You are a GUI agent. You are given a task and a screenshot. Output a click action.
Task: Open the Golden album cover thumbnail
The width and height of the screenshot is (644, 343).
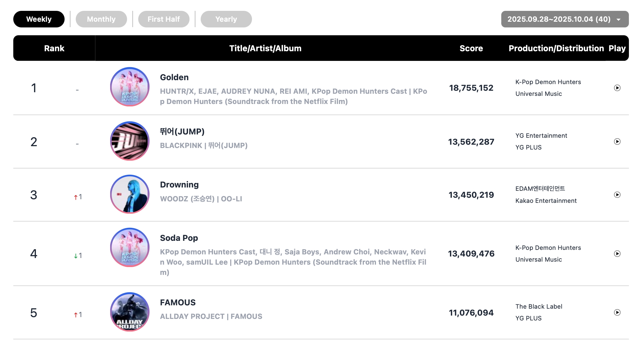click(x=130, y=87)
